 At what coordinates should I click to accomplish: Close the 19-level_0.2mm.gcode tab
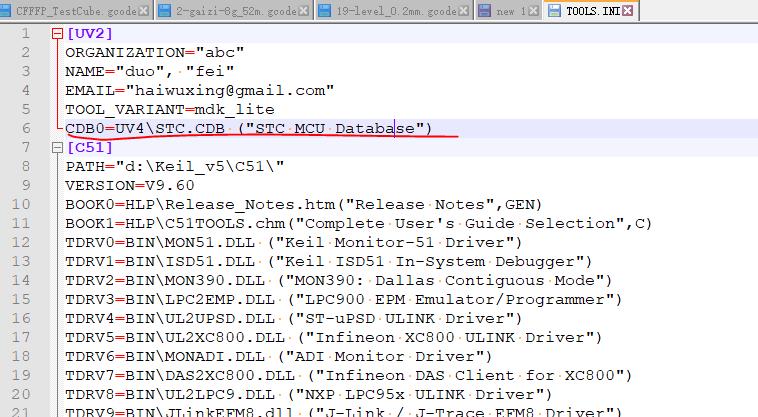464,11
